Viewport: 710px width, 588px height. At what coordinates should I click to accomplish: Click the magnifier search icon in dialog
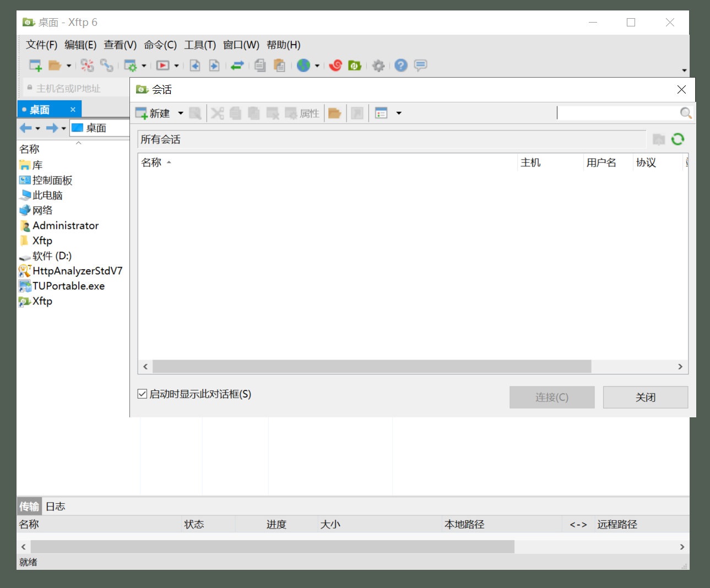685,113
